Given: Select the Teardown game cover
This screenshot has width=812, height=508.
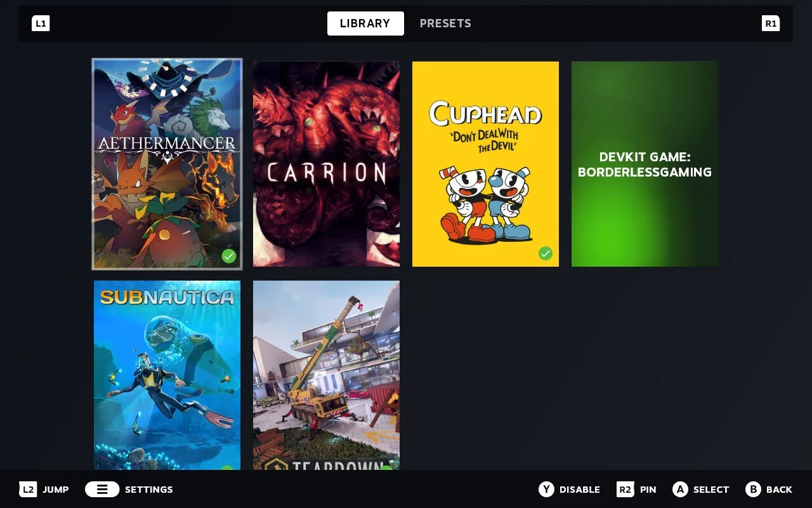Looking at the screenshot, I should (x=326, y=375).
